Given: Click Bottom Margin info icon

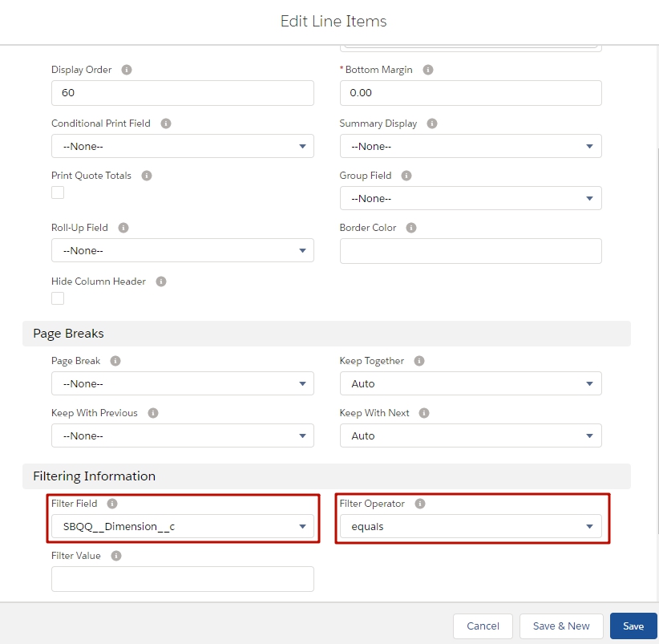Looking at the screenshot, I should click(x=428, y=70).
